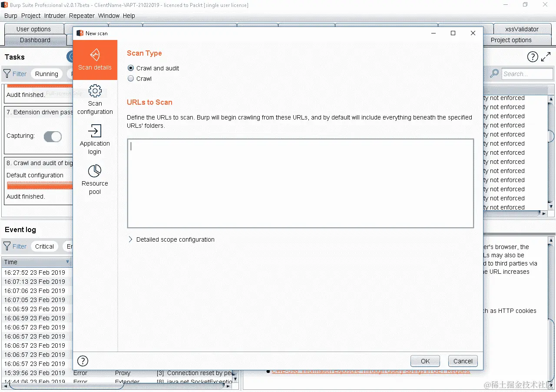Open the Scan configuration gear section
The height and width of the screenshot is (392, 556).
[95, 100]
